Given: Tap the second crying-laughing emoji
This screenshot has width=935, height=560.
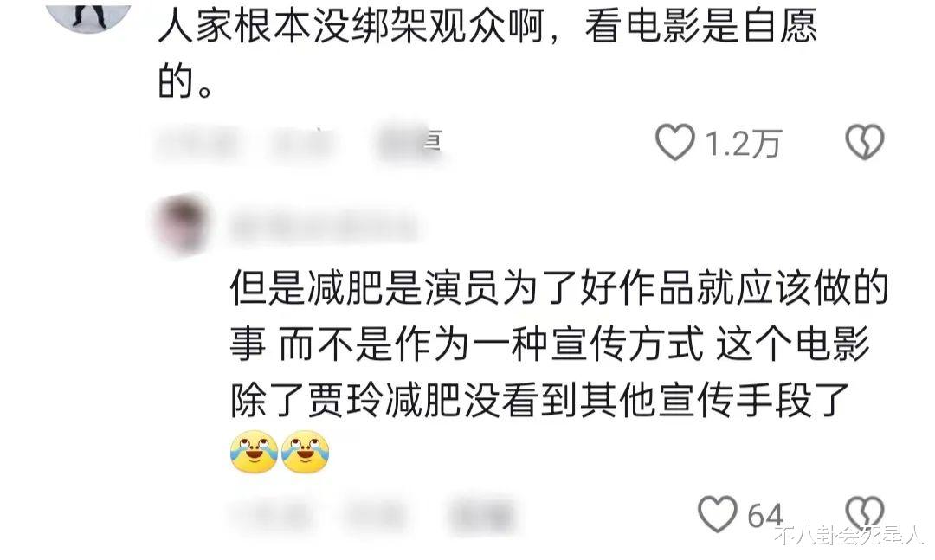Looking at the screenshot, I should pyautogui.click(x=306, y=452).
